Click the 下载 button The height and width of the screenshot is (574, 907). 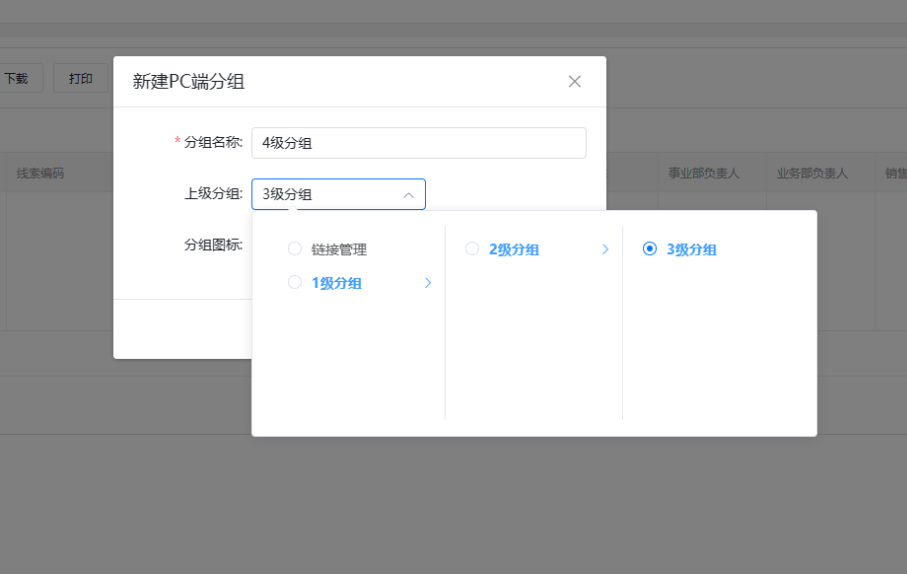16,78
